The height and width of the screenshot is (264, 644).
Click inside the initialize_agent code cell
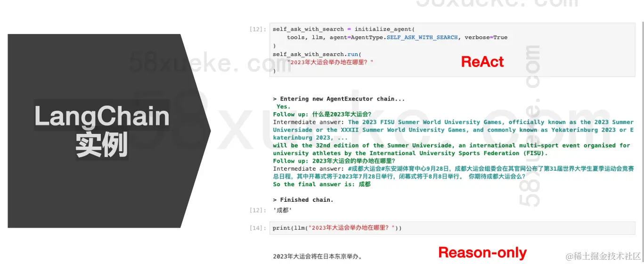[452, 49]
